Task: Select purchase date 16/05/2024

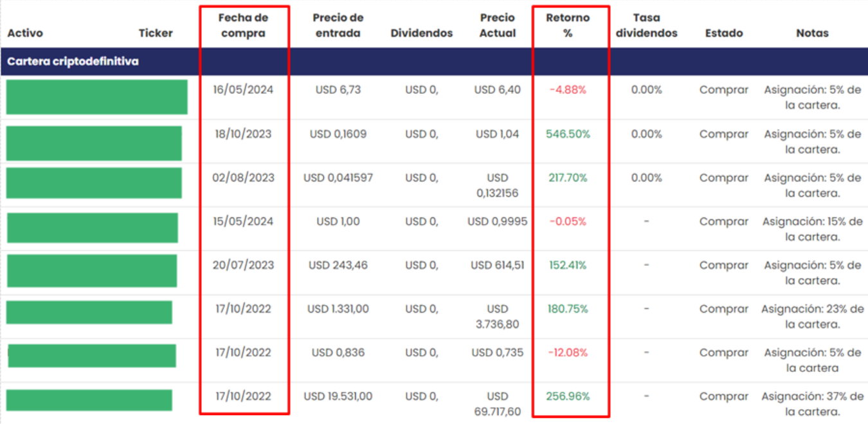Action: [x=244, y=89]
